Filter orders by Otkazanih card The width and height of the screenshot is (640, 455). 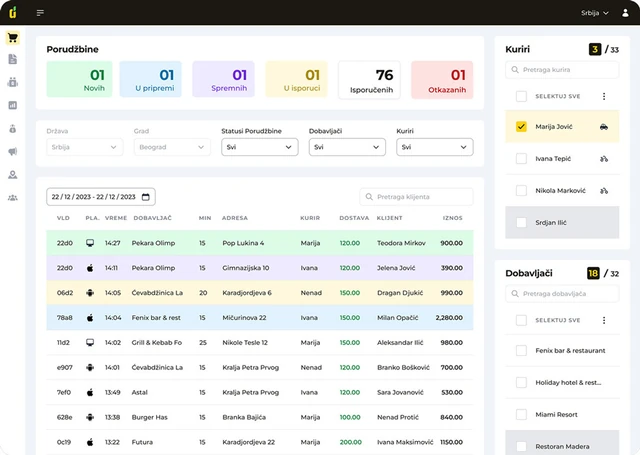point(442,80)
